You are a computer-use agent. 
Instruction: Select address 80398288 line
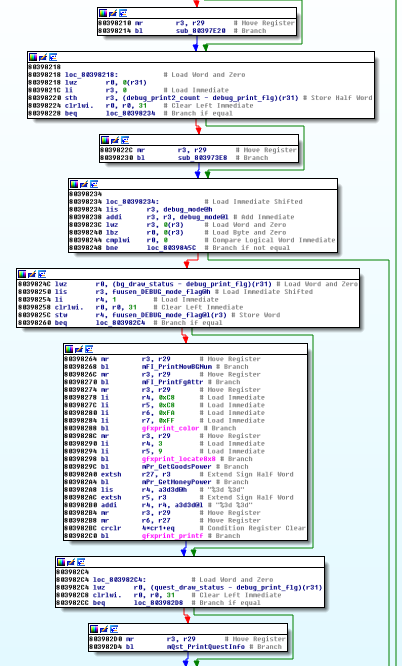pos(80,428)
